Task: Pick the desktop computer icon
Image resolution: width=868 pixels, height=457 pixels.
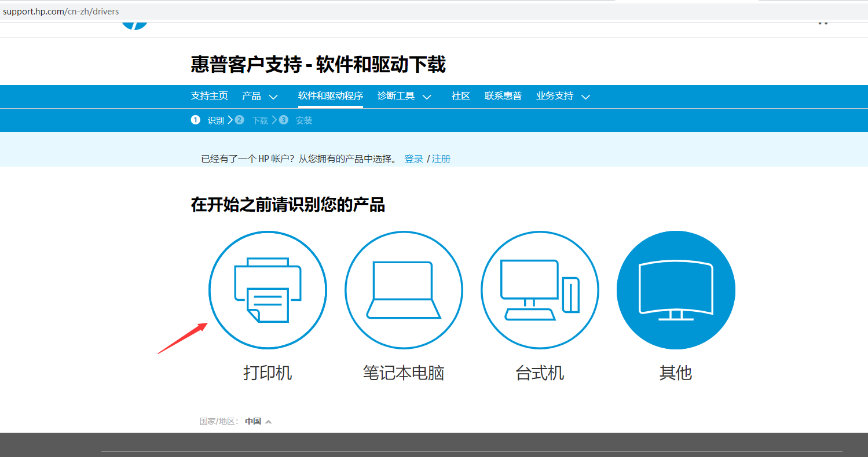Action: (540, 290)
